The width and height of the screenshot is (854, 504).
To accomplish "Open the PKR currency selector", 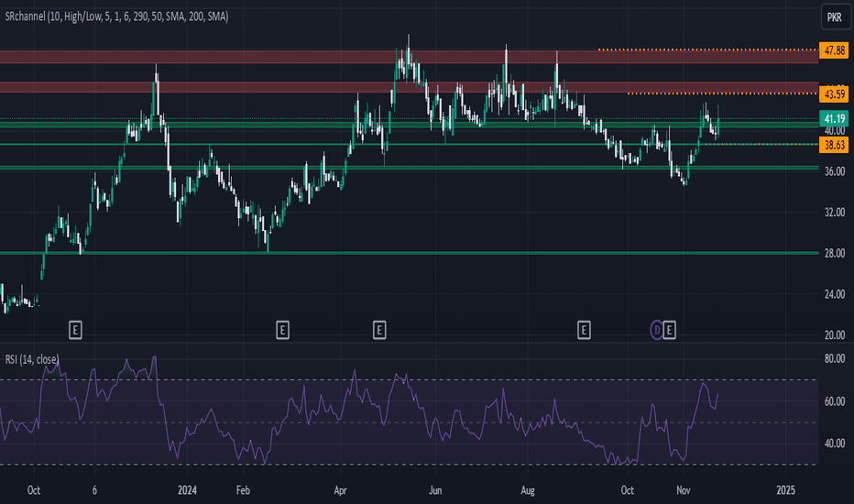I will [x=835, y=17].
